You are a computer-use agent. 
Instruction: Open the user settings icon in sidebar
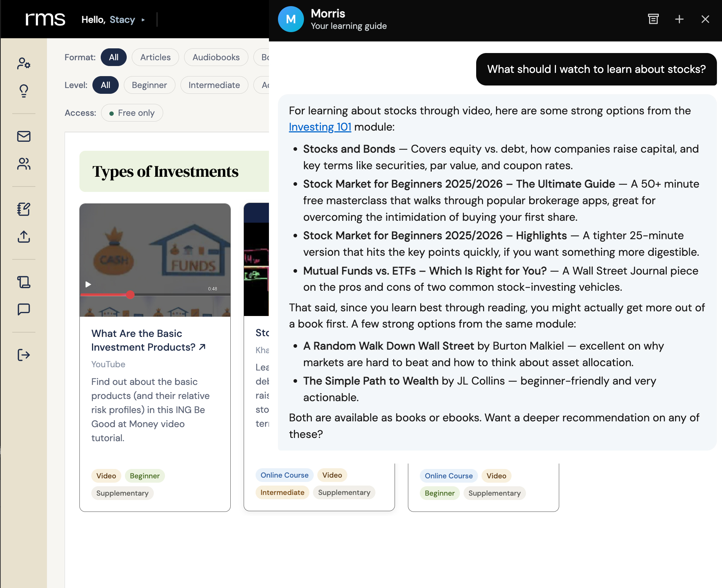coord(24,63)
